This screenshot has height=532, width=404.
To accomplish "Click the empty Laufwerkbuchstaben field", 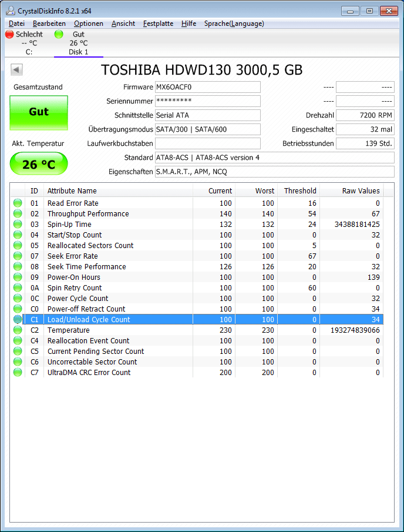I will tap(208, 143).
